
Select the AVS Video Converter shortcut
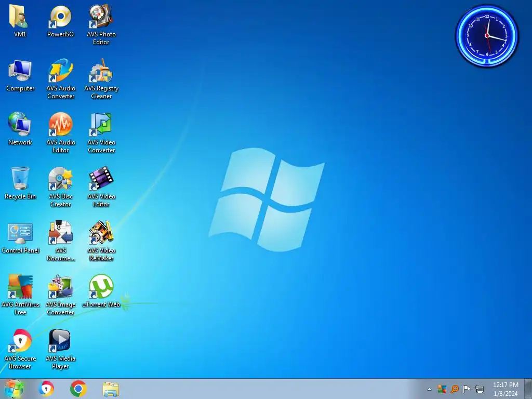point(101,132)
